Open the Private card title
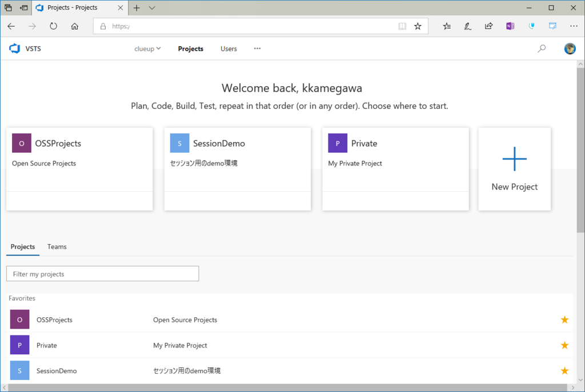 tap(364, 143)
